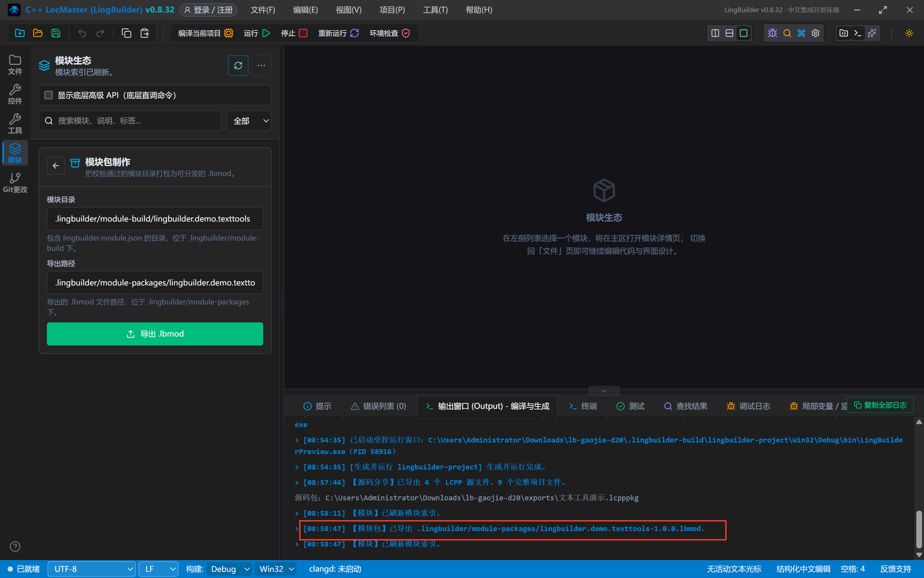Click the command key shortcut icon
Image resolution: width=924 pixels, height=578 pixels.
pos(801,33)
